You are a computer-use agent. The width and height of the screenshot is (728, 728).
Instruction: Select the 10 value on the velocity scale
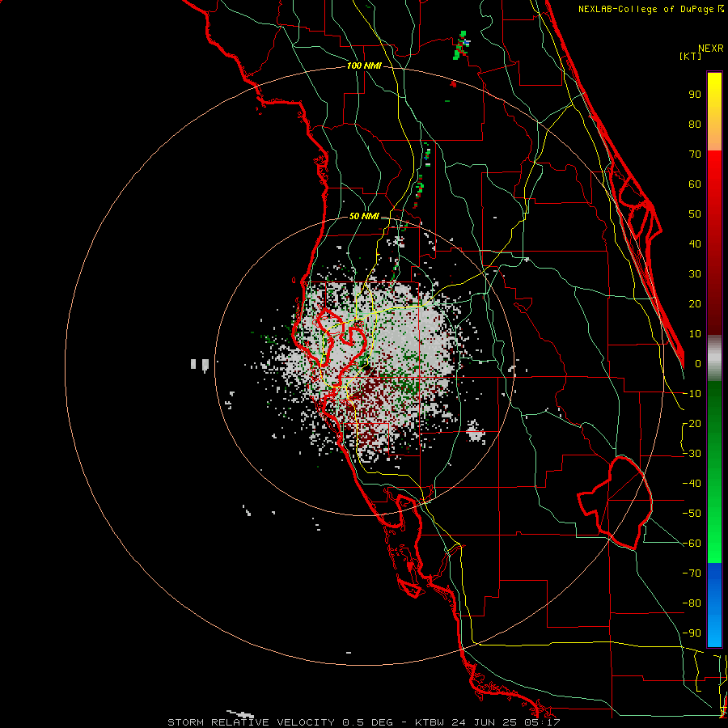(x=695, y=334)
